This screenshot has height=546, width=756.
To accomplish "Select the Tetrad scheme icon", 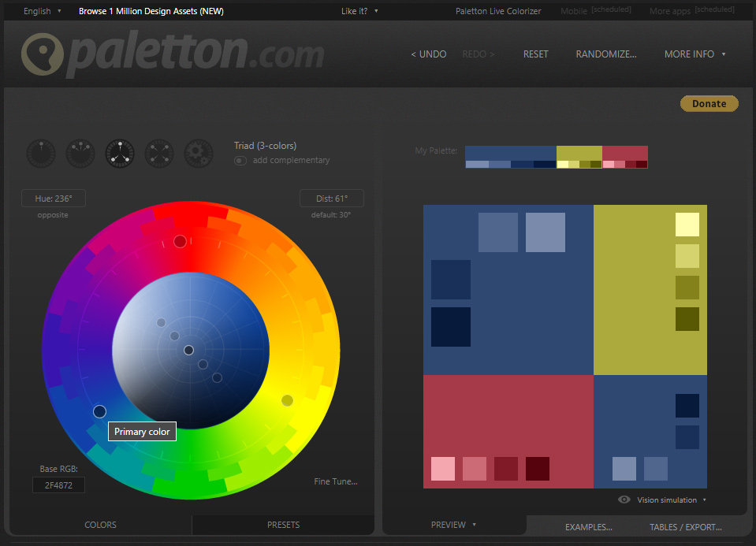I will click(159, 154).
